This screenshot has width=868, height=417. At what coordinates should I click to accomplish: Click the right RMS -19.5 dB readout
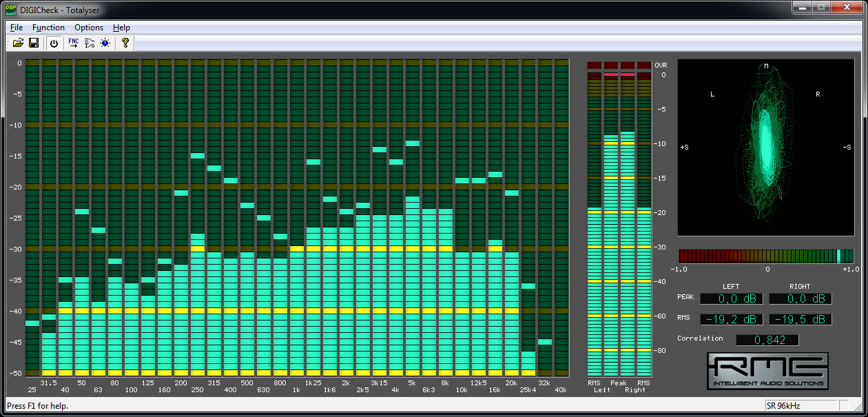click(800, 319)
